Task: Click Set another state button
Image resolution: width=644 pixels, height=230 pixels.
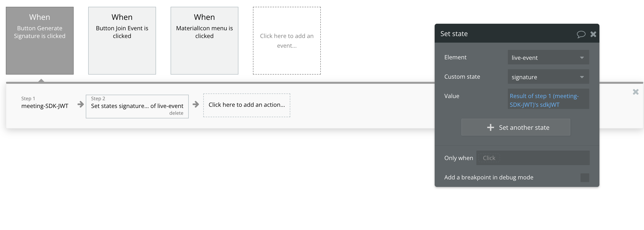Action: coord(516,127)
